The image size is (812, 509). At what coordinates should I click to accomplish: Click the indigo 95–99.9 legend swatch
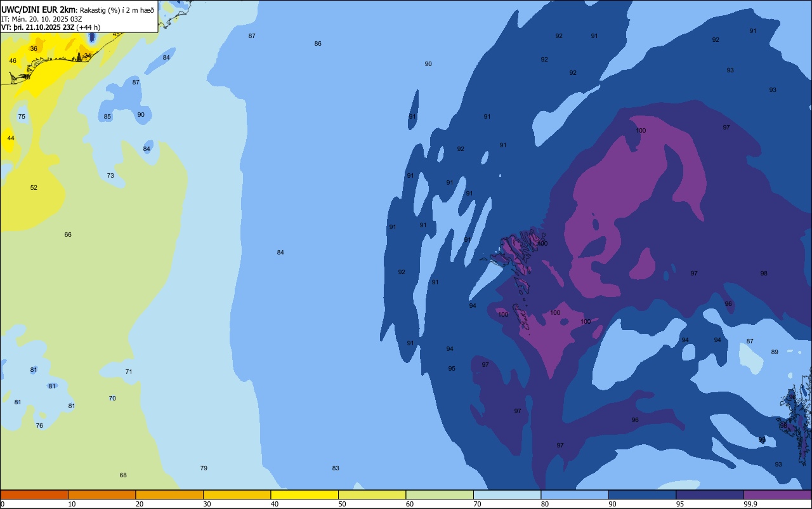[710, 494]
